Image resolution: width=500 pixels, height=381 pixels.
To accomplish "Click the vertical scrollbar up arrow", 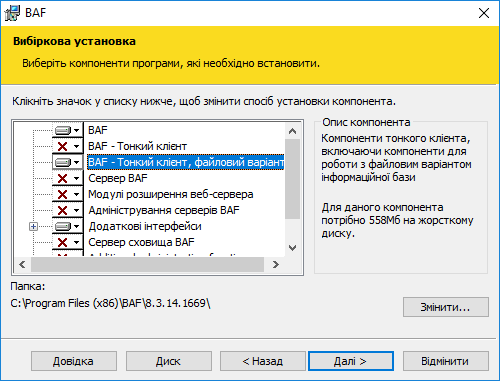I will pos(293,131).
